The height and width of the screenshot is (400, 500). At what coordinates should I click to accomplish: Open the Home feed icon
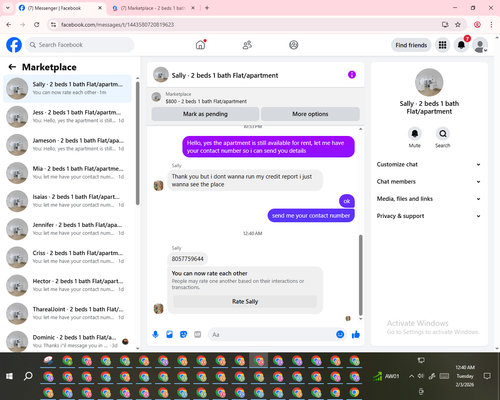pyautogui.click(x=200, y=45)
